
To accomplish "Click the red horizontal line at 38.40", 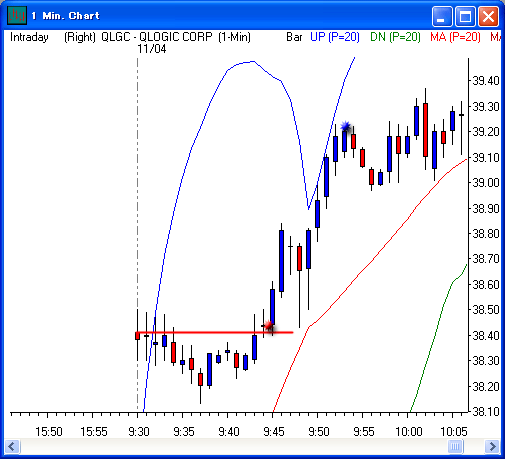I will pyautogui.click(x=215, y=332).
